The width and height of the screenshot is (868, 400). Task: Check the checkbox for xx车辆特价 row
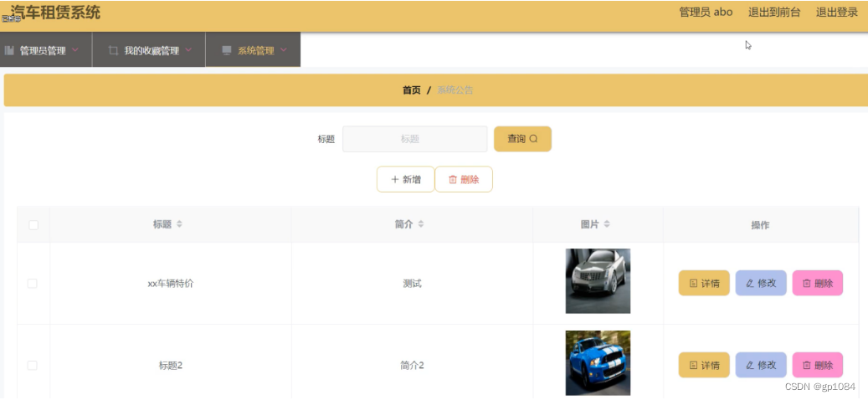[x=32, y=284]
